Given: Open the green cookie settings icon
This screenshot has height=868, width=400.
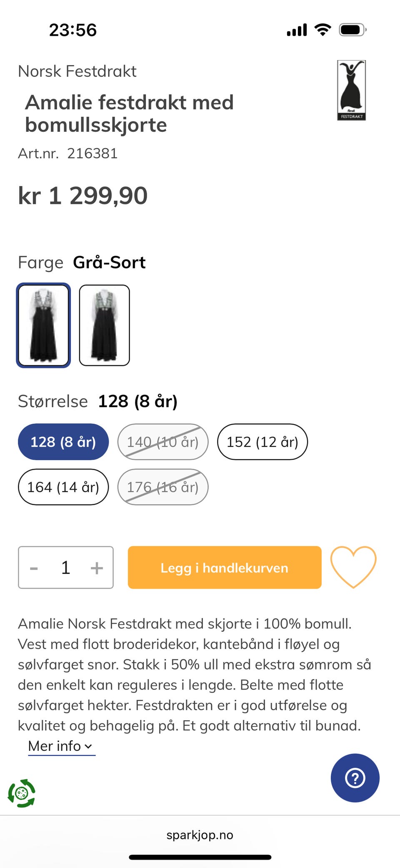Looking at the screenshot, I should (x=22, y=793).
